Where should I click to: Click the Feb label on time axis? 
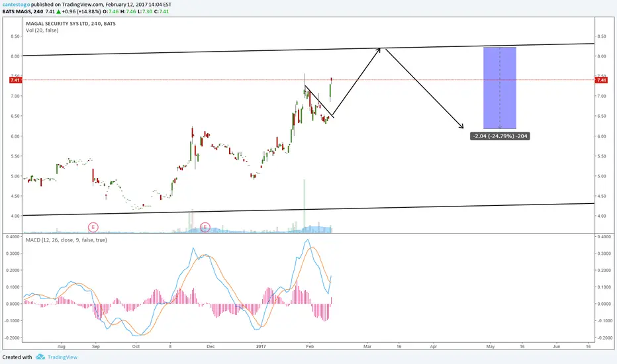click(x=310, y=347)
